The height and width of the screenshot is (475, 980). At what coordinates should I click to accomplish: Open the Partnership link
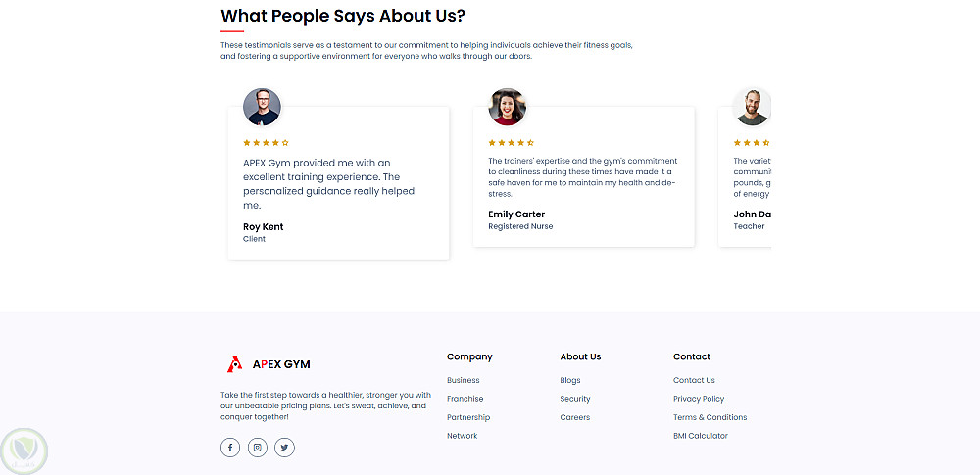(468, 417)
